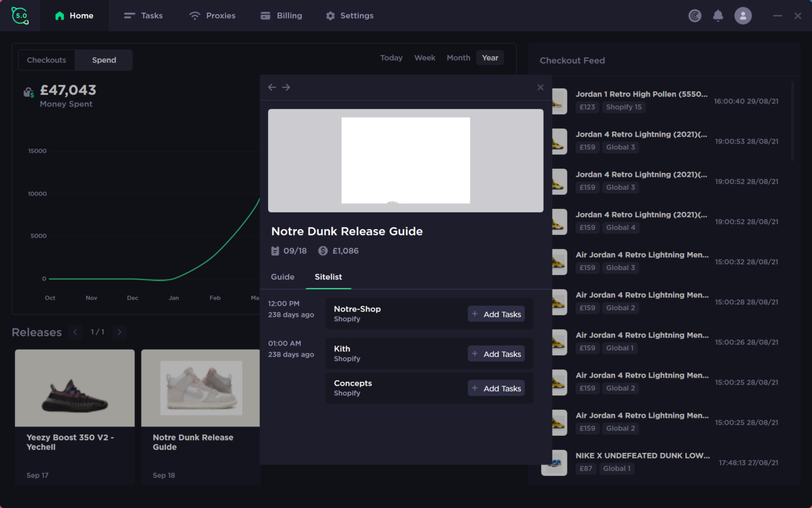This screenshot has width=812, height=508.
Task: Open the Notre Dunk Release Guide card
Action: (200, 417)
